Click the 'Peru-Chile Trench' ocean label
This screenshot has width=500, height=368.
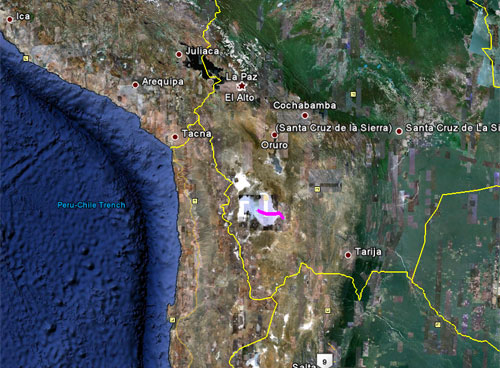pyautogui.click(x=91, y=205)
